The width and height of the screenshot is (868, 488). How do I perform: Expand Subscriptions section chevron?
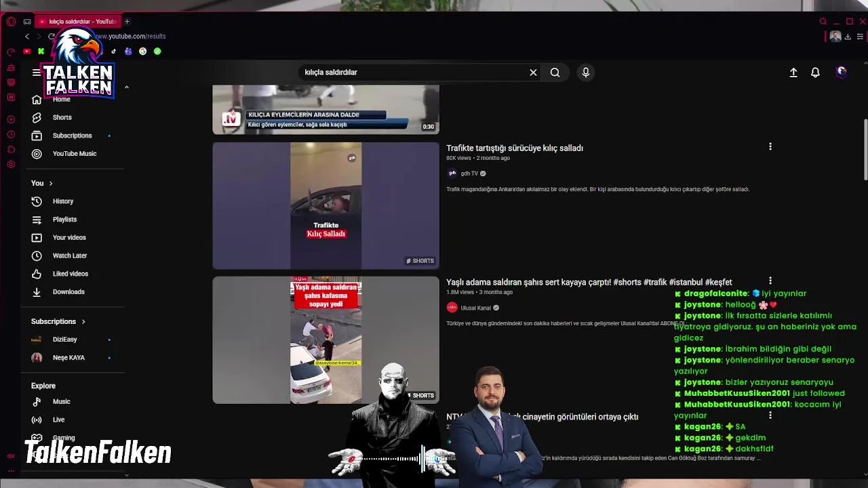[83, 321]
